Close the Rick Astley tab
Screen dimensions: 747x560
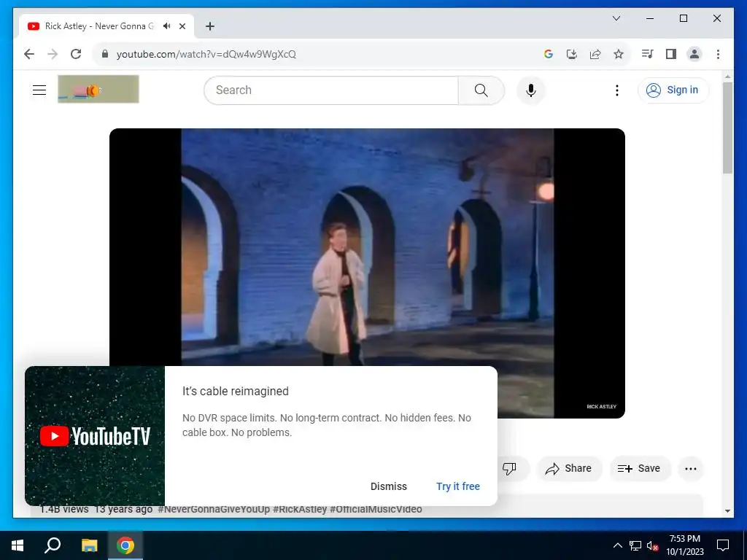[182, 26]
